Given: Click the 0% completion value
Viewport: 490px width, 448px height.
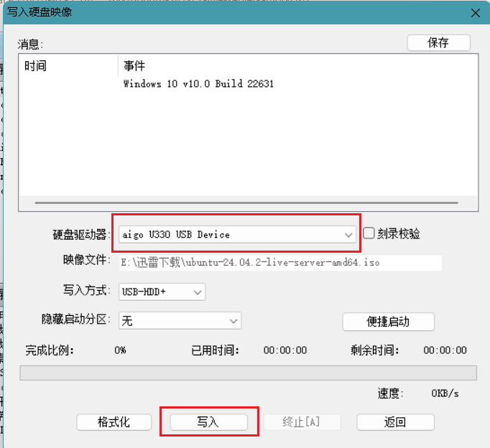Looking at the screenshot, I should coord(120,350).
